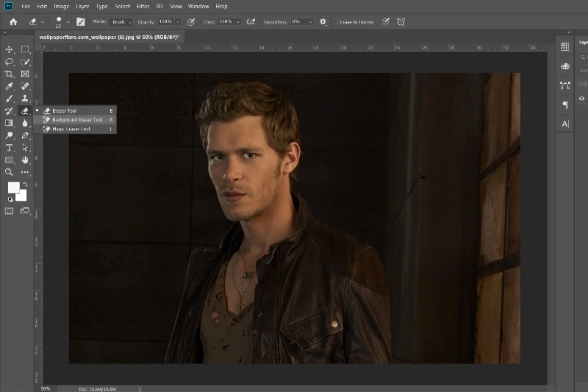The width and height of the screenshot is (588, 392).
Task: Select the Lasso tool
Action: [10, 62]
